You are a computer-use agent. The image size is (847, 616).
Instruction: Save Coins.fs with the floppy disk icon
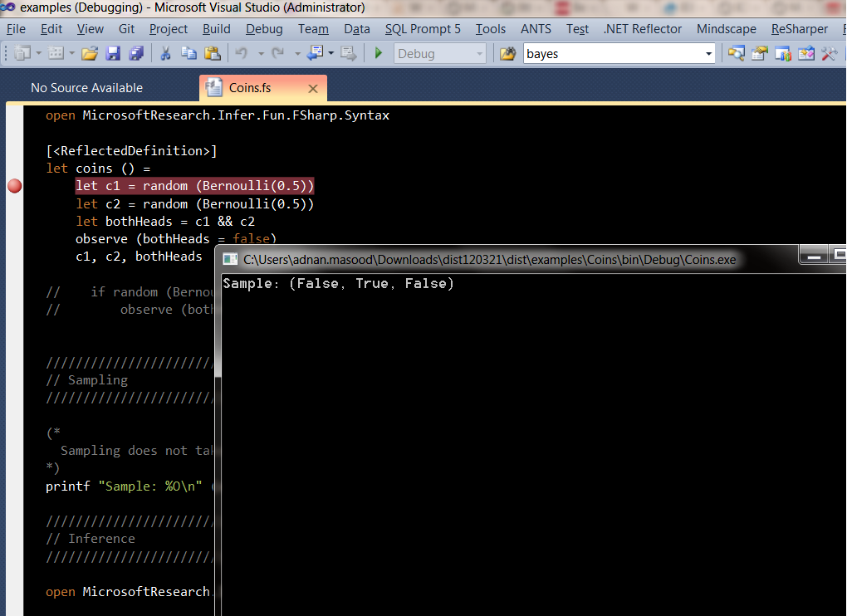tap(113, 53)
